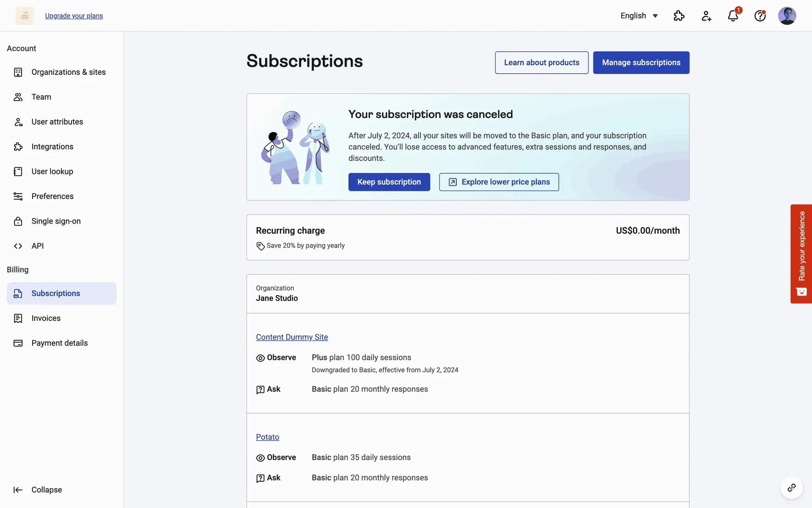Click the company logo thumbnail in the header
Screen dimensions: 812x508
pyautogui.click(x=25, y=16)
